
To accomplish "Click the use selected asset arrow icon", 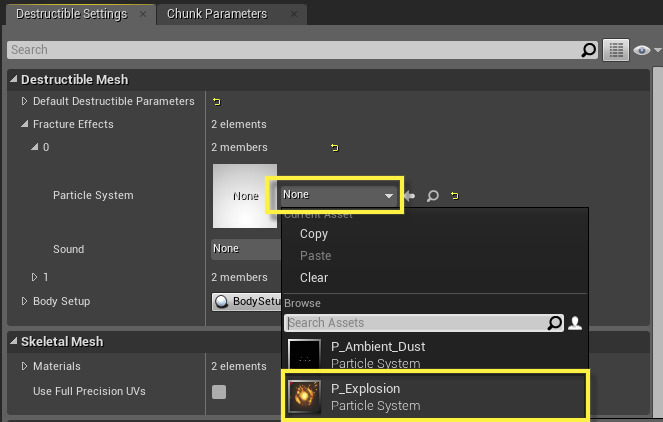I will 411,196.
